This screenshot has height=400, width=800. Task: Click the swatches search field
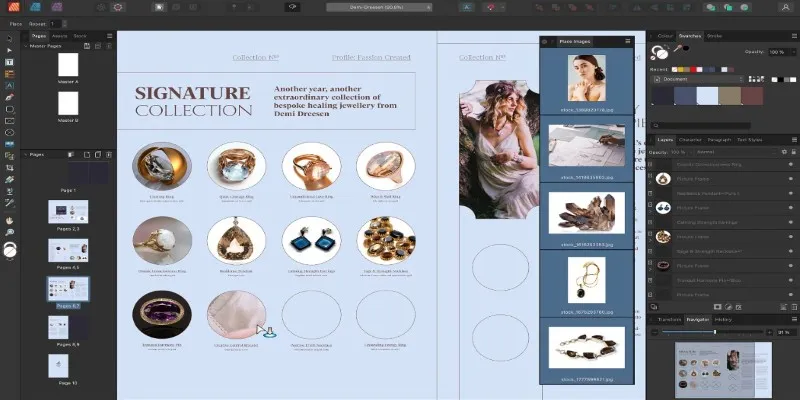click(702, 125)
